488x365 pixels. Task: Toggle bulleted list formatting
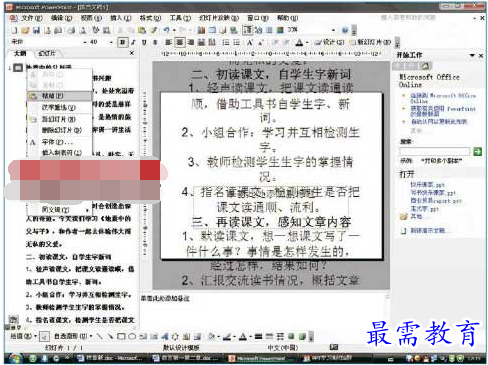pyautogui.click(x=237, y=42)
